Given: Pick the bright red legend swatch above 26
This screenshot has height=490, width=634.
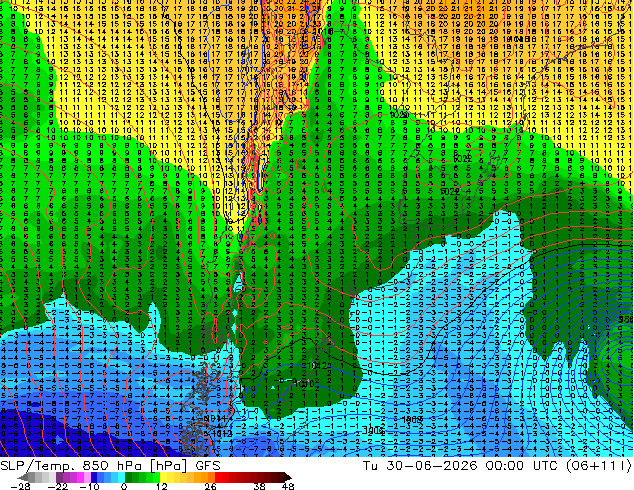Looking at the screenshot, I should pyautogui.click(x=218, y=477).
